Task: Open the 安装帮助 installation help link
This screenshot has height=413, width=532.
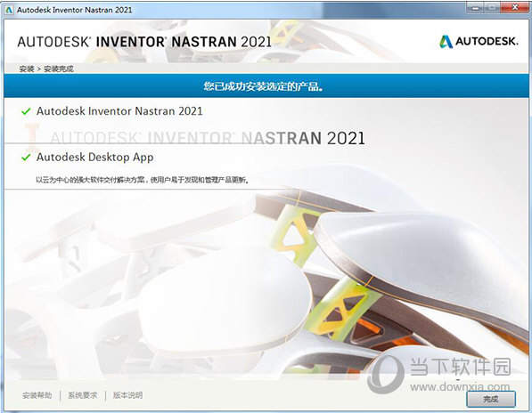Action: click(37, 395)
